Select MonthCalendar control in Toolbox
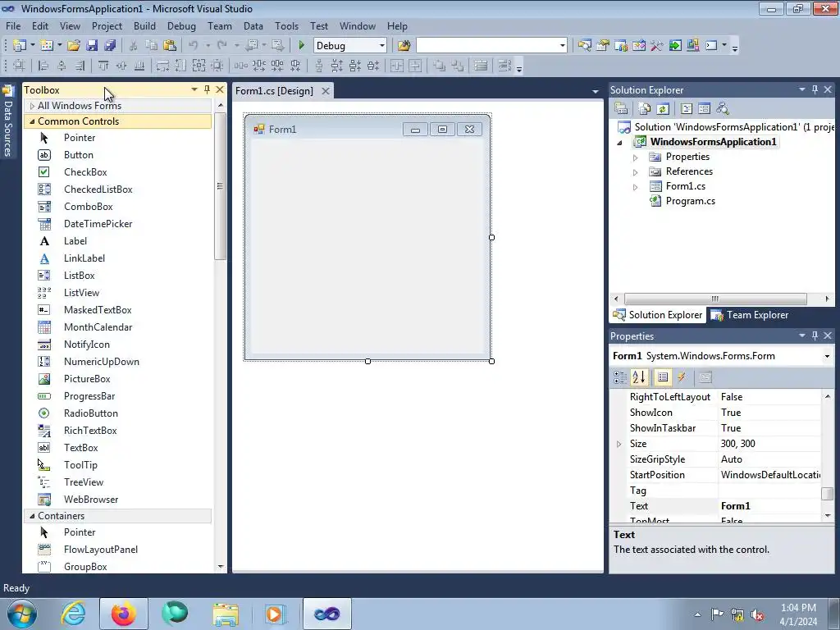The height and width of the screenshot is (630, 840). point(98,327)
